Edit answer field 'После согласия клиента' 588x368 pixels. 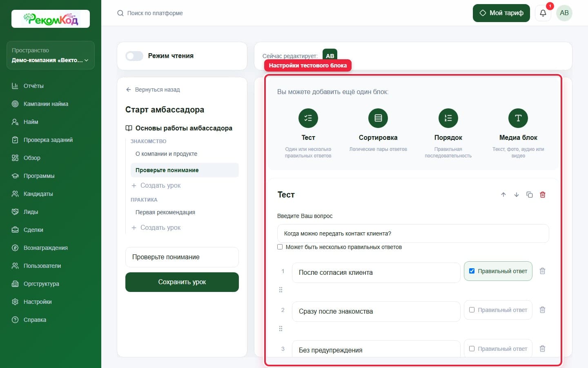[x=376, y=273]
